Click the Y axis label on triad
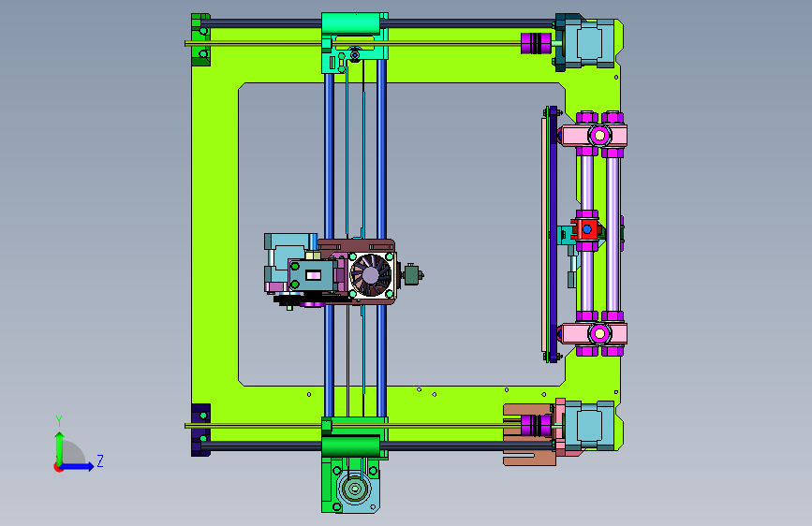 59,421
